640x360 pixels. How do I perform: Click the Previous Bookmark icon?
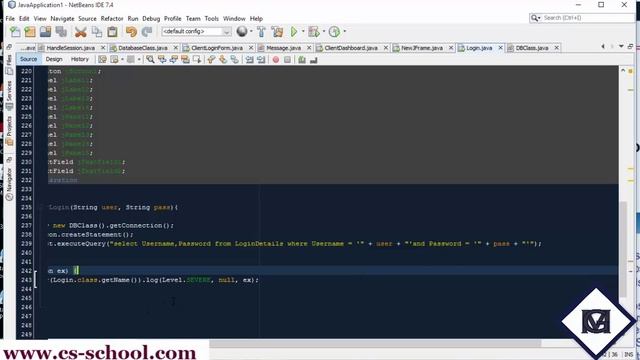pos(211,60)
